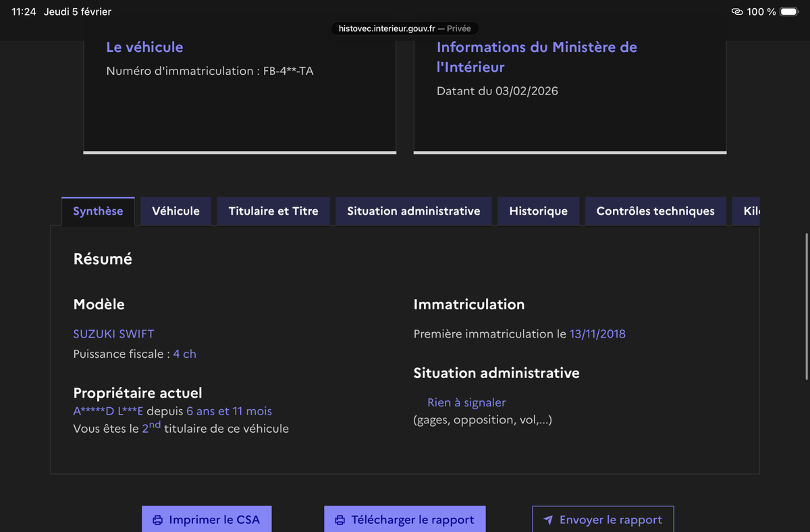
Task: Go to the Historique tab
Action: (x=538, y=211)
